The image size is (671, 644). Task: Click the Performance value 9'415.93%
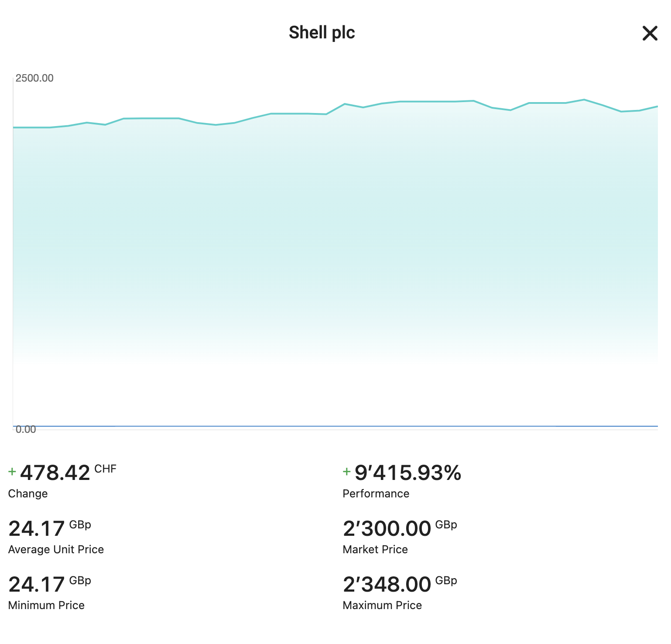click(408, 473)
